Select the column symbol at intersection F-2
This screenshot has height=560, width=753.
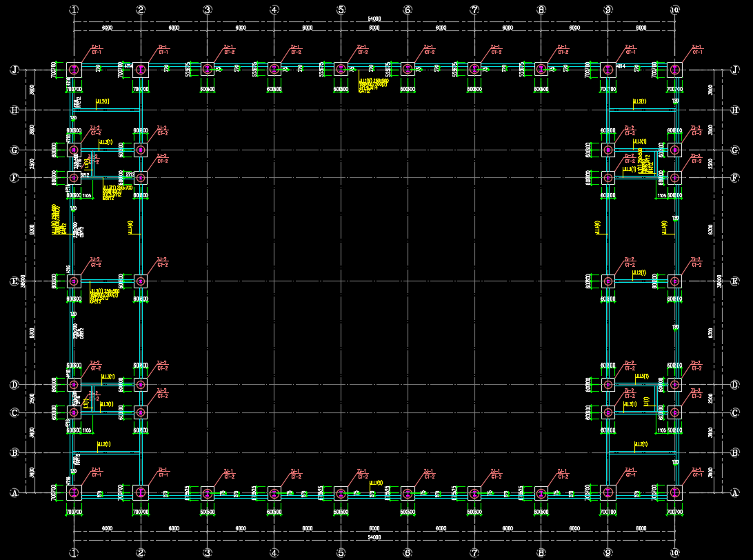pos(141,178)
